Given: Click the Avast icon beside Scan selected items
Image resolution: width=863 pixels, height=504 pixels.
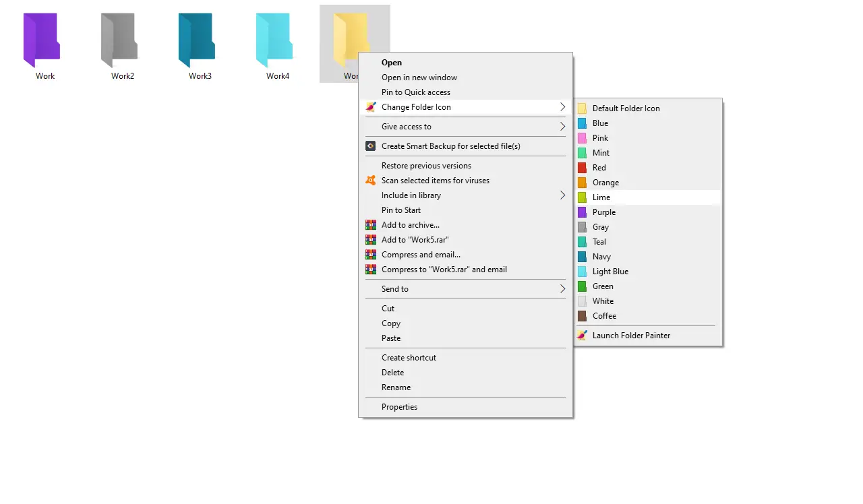Looking at the screenshot, I should 370,181.
